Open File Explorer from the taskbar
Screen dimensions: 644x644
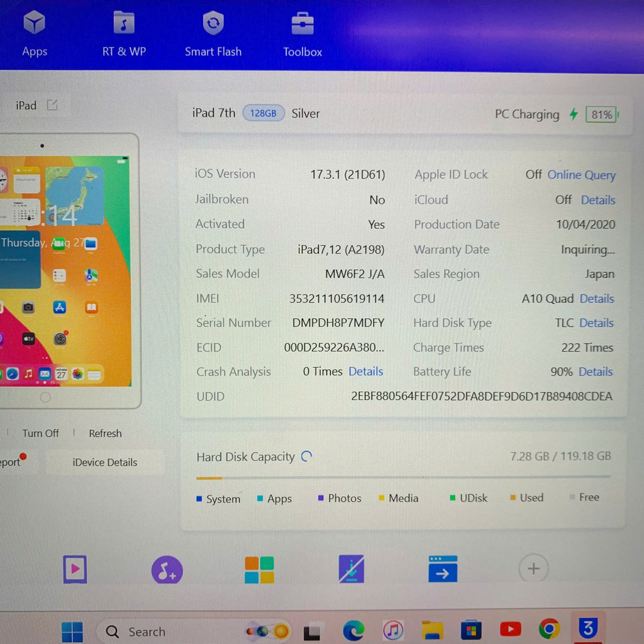[x=433, y=630]
